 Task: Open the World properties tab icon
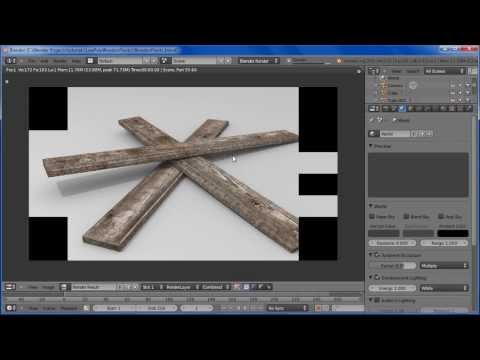click(402, 108)
